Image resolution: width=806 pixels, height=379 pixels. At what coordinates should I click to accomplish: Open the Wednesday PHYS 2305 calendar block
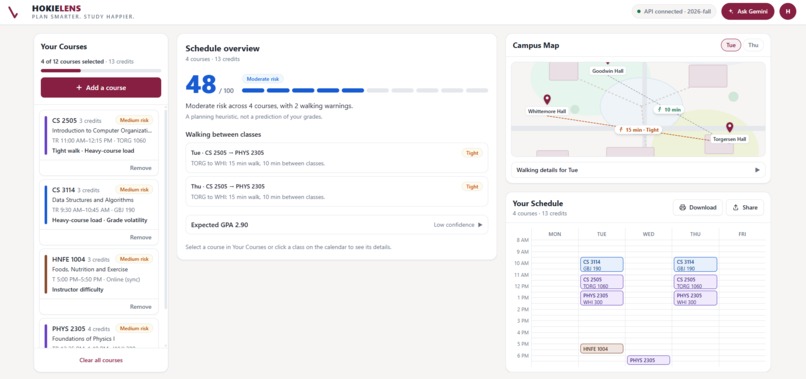pyautogui.click(x=649, y=360)
